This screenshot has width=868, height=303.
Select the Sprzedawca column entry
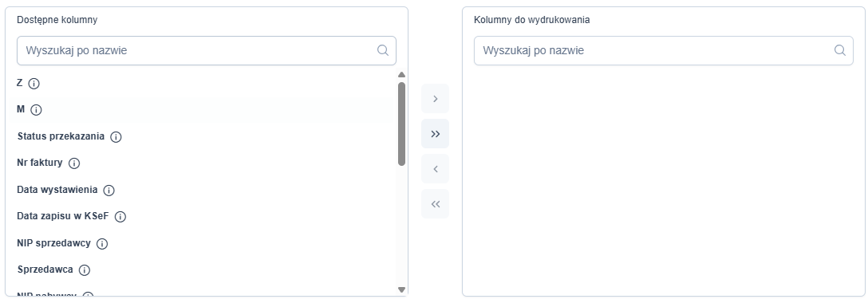point(45,270)
